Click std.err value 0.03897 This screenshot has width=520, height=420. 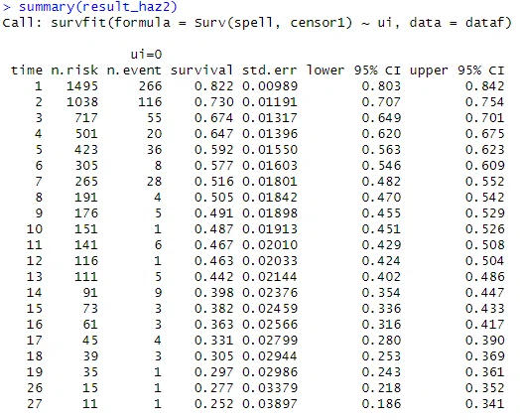[270, 404]
